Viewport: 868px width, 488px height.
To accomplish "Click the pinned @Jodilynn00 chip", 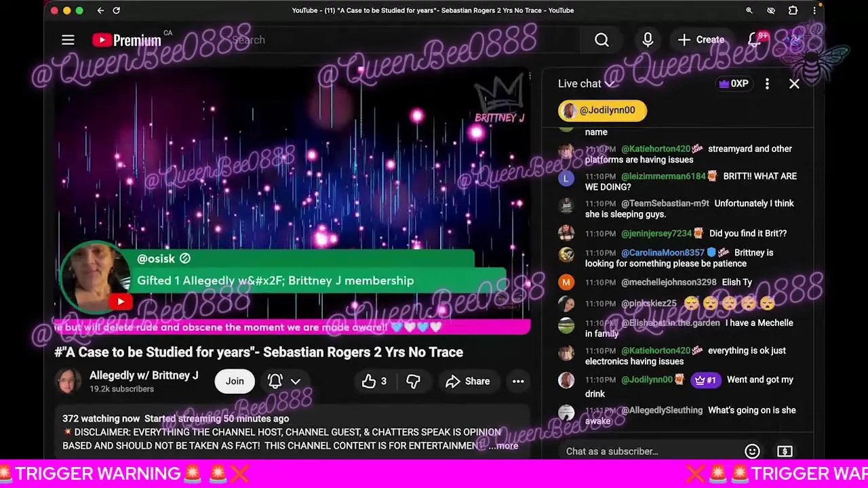I will coord(602,110).
